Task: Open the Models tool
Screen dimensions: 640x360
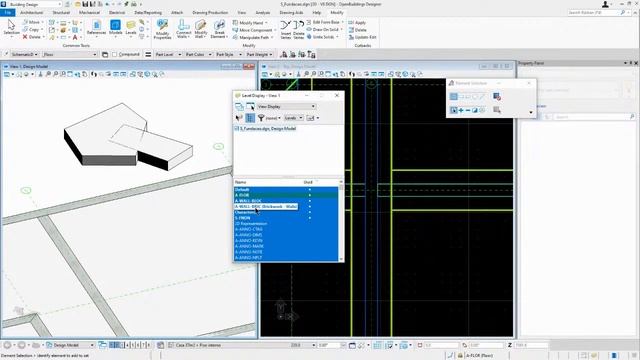Action: (116, 28)
